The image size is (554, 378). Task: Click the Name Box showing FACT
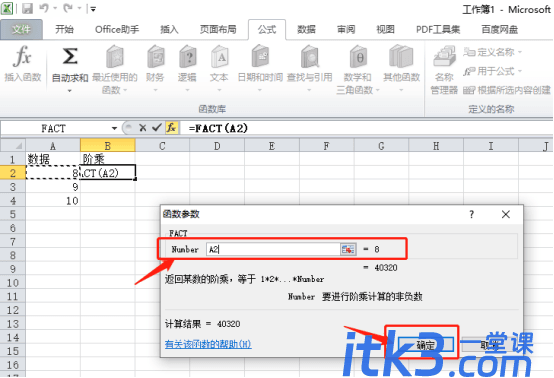54,128
